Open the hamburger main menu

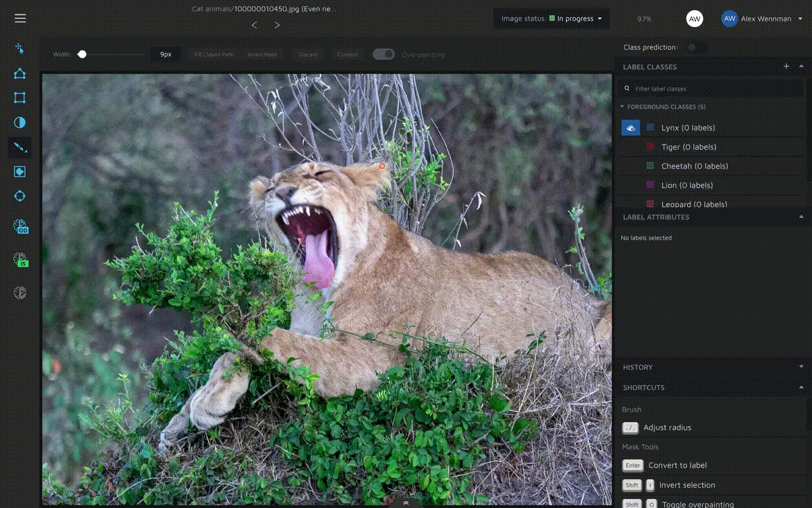click(x=20, y=18)
